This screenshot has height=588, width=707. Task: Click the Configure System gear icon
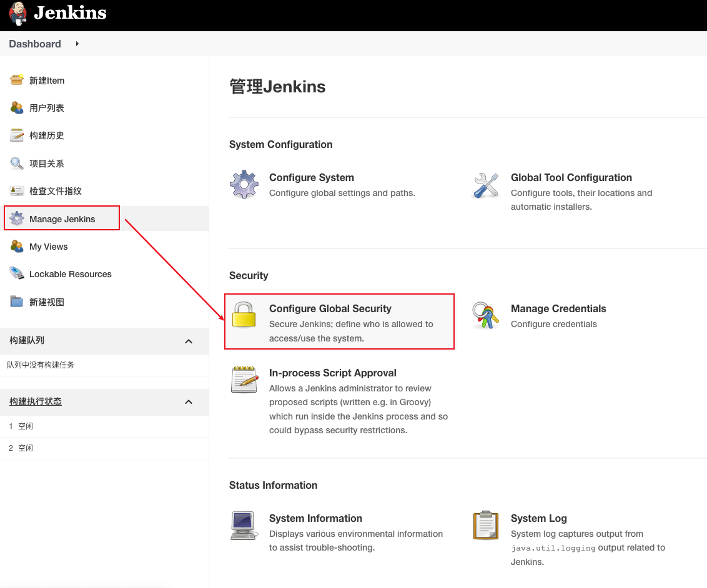point(244,184)
